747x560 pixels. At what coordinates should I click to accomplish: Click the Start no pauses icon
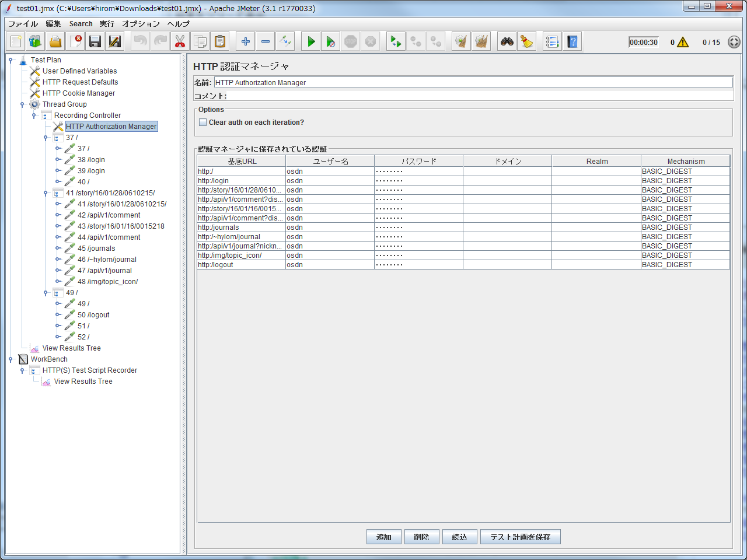point(331,41)
